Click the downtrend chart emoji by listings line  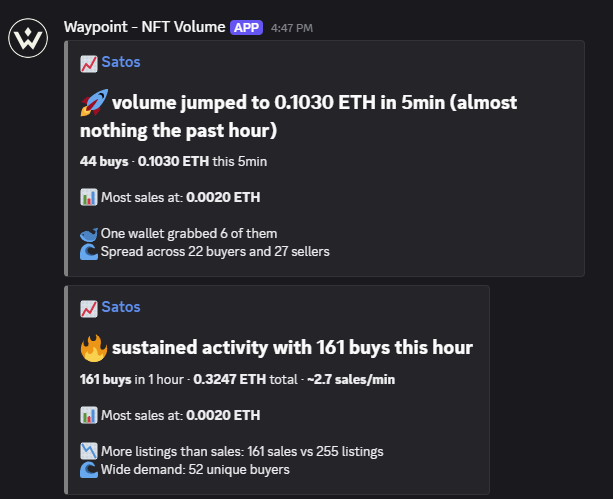pyautogui.click(x=89, y=451)
